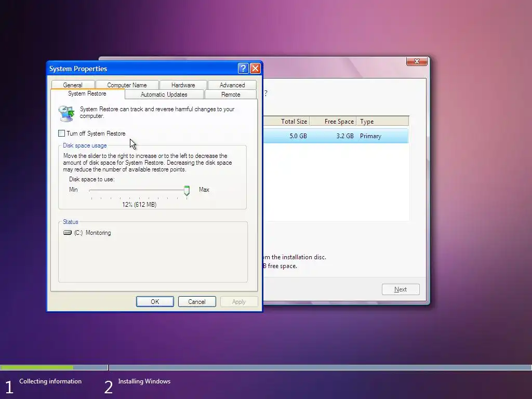Click the installer progress bar at the bottom
The height and width of the screenshot is (399, 532).
pos(266,367)
